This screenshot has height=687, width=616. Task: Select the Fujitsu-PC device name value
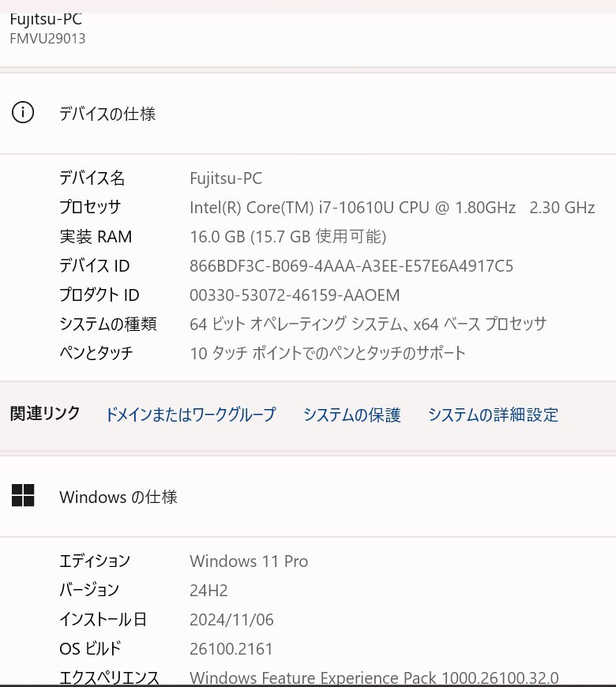(226, 178)
